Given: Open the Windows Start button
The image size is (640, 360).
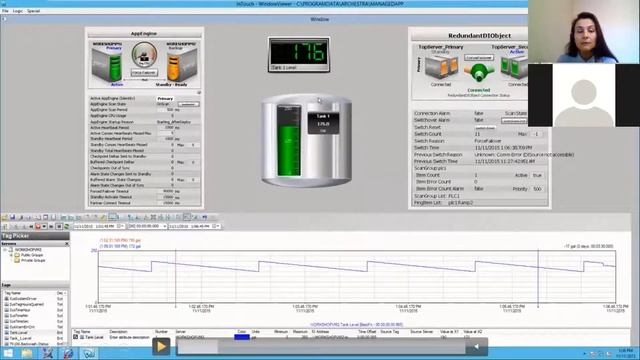Looking at the screenshot, I should pos(7,353).
